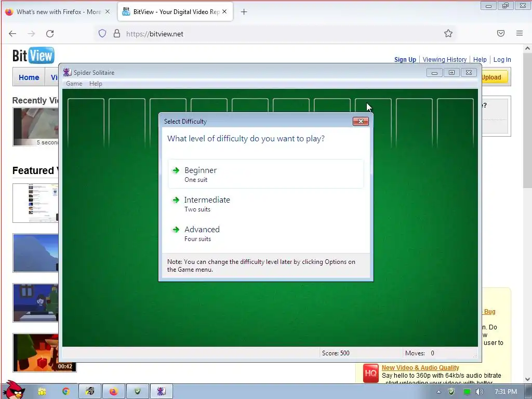Viewport: 532px width, 399px height.
Task: Open the gray bird app in taskbar
Action: pos(90,392)
